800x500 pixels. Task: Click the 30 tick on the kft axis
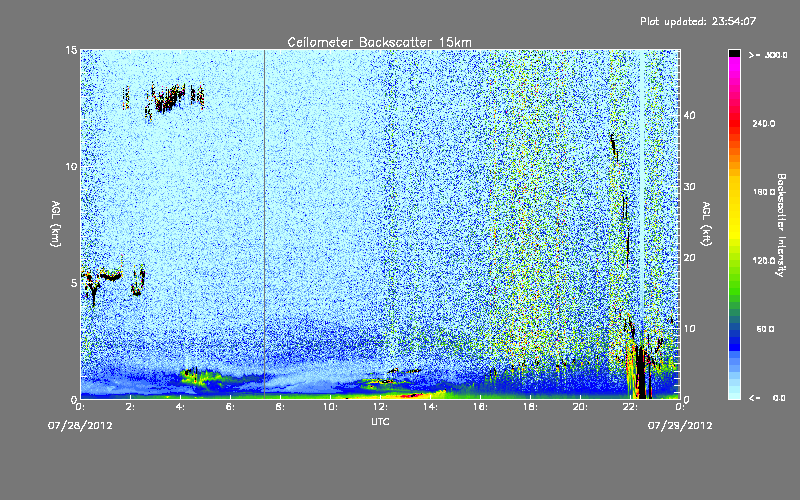click(689, 186)
